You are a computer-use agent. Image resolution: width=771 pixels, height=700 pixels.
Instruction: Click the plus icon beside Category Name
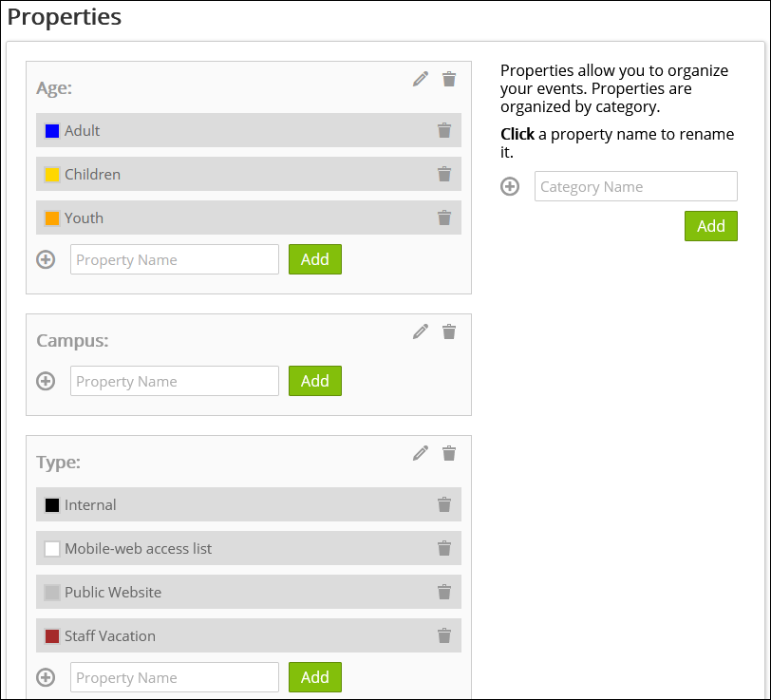pyautogui.click(x=510, y=187)
